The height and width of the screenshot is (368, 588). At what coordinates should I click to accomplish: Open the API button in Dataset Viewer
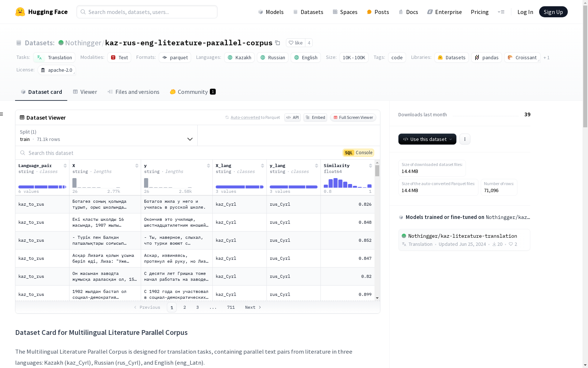click(293, 117)
